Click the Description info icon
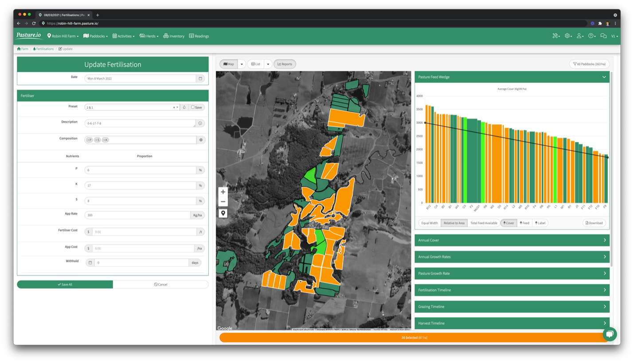The height and width of the screenshot is (364, 634). pos(200,123)
